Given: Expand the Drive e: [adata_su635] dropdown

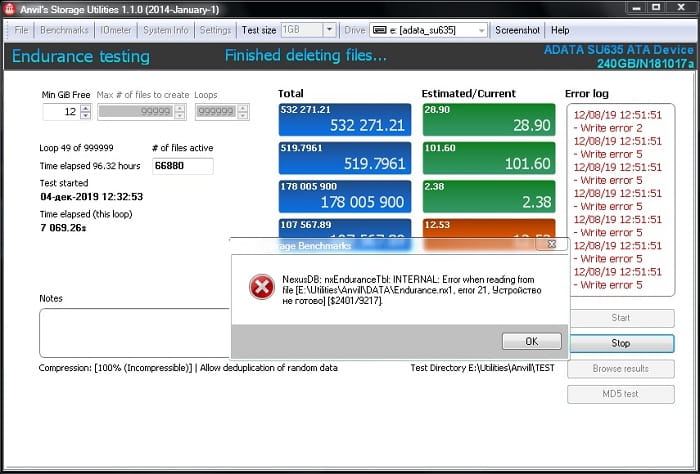Looking at the screenshot, I should coord(481,30).
